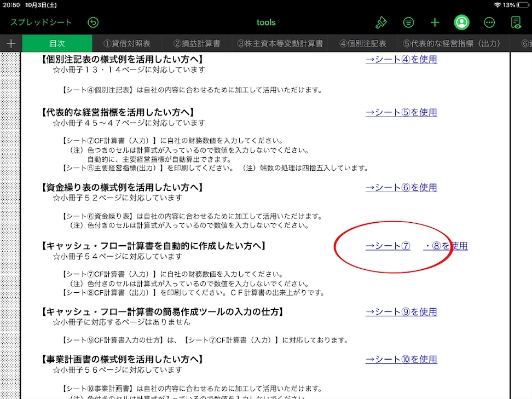
Task: Switch to the ②損益計算書 tab
Action: [x=196, y=43]
